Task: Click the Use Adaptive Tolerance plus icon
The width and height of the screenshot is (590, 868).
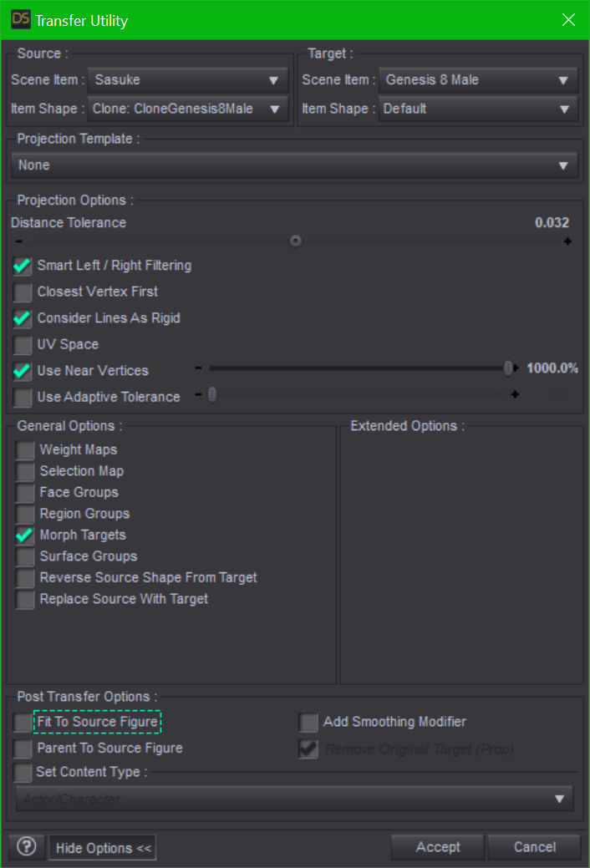Action: (515, 394)
